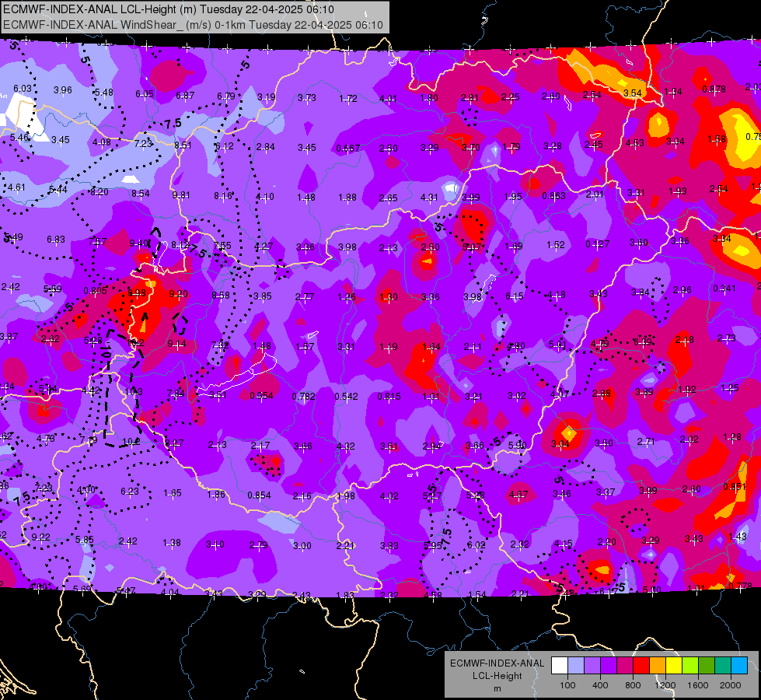Click the shear value 9.22
This screenshot has width=761, height=700.
(x=40, y=537)
